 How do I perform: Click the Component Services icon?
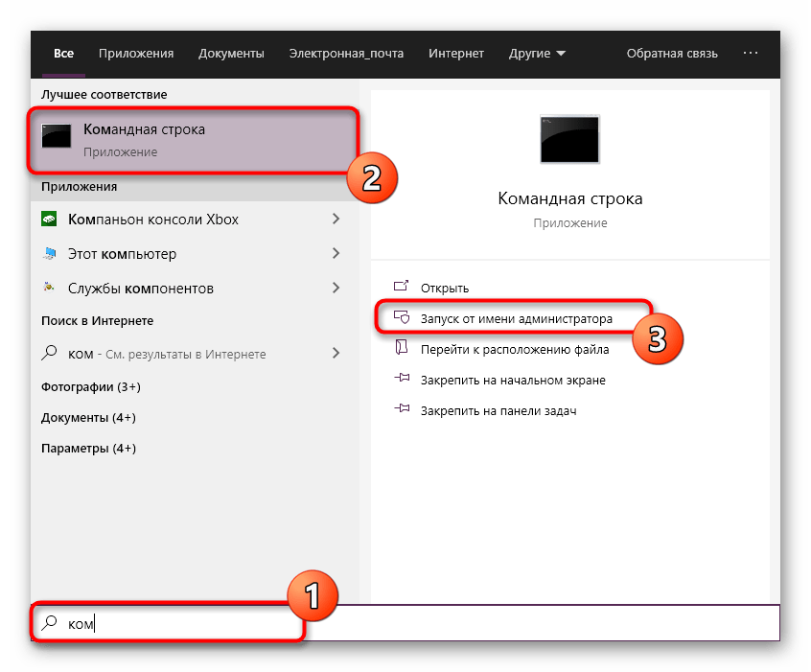49,288
